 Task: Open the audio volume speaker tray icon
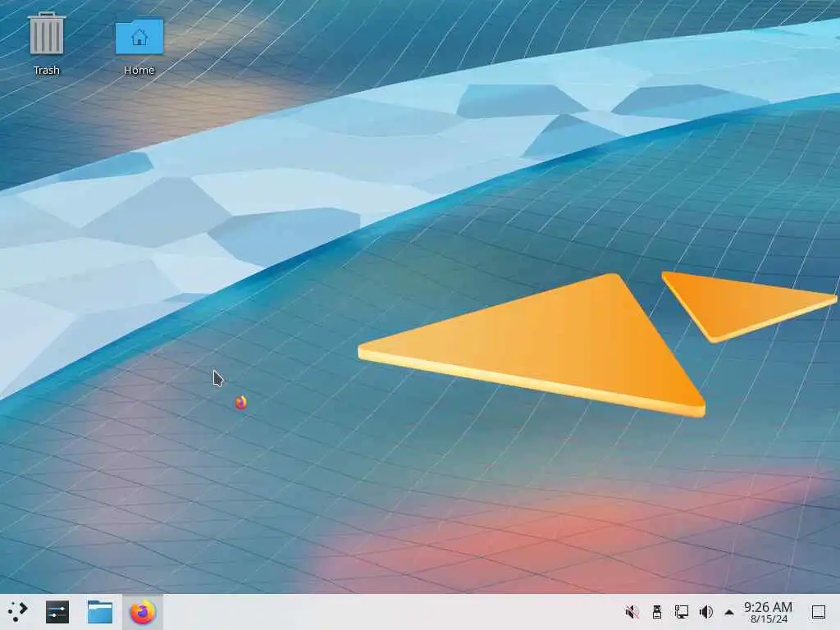pyautogui.click(x=706, y=612)
